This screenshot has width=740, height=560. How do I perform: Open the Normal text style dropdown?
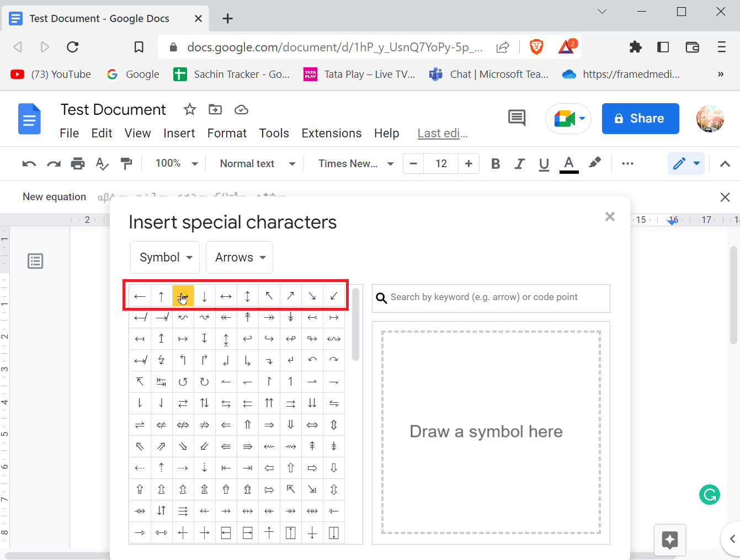pos(258,163)
